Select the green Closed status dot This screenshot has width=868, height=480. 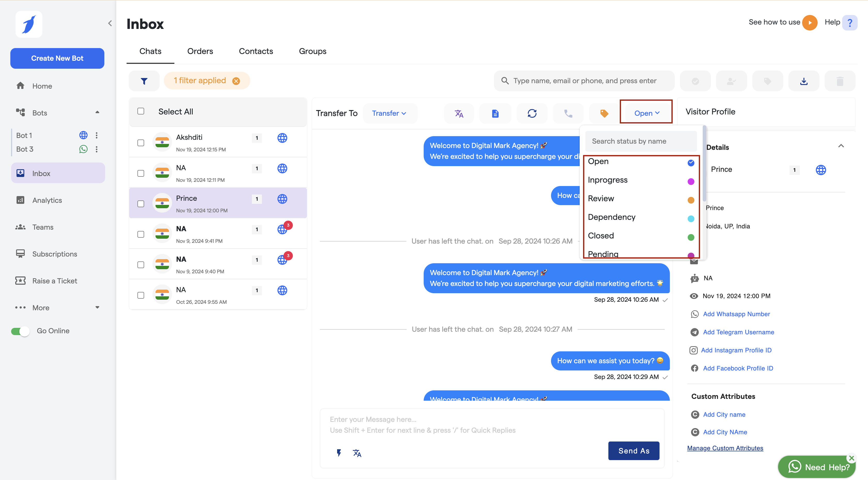click(691, 237)
